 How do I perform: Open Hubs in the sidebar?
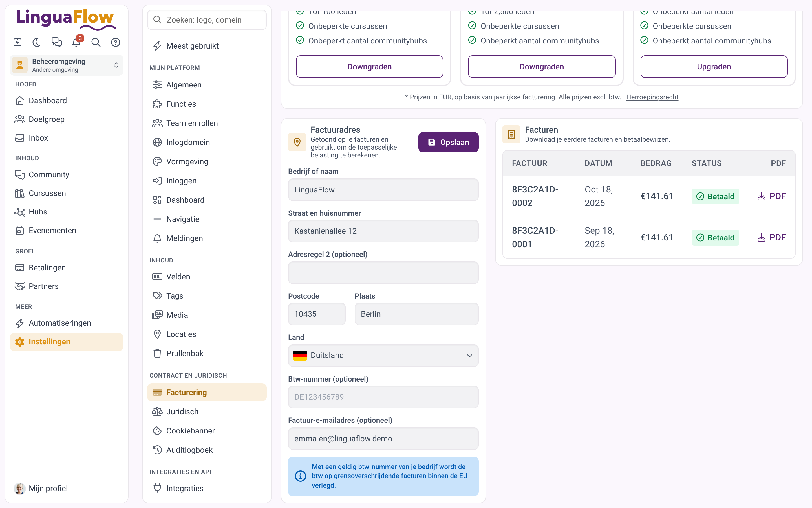[67, 212]
